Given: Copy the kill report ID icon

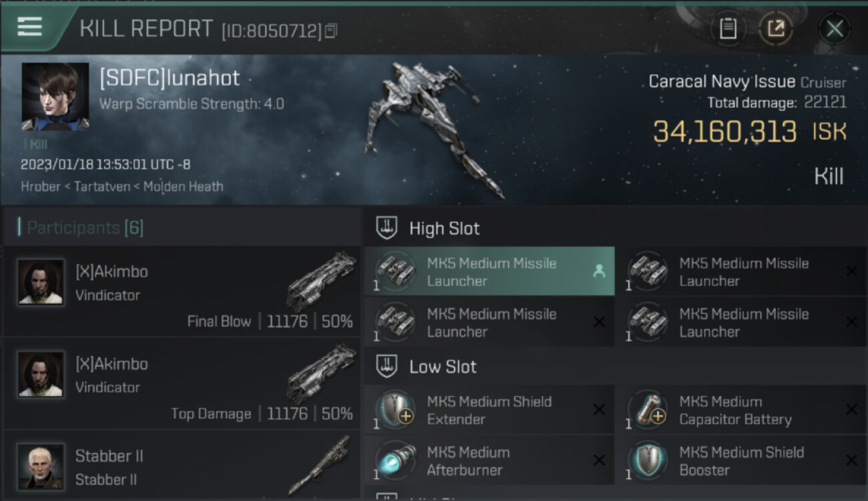Looking at the screenshot, I should point(331,31).
